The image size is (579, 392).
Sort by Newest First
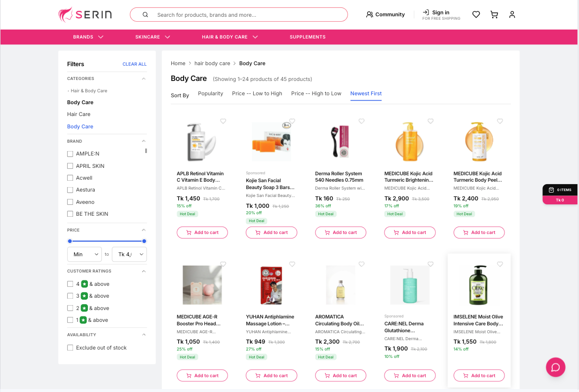click(x=366, y=93)
